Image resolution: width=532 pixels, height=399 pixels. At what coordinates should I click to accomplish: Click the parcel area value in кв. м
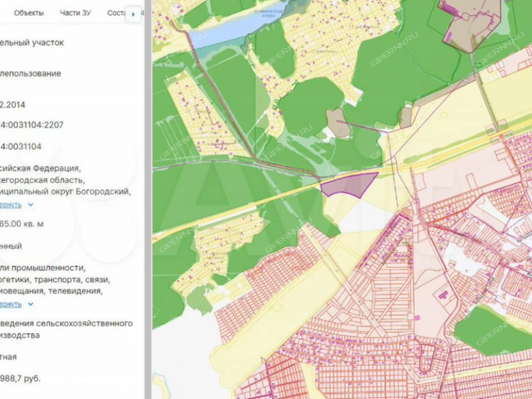coord(23,224)
